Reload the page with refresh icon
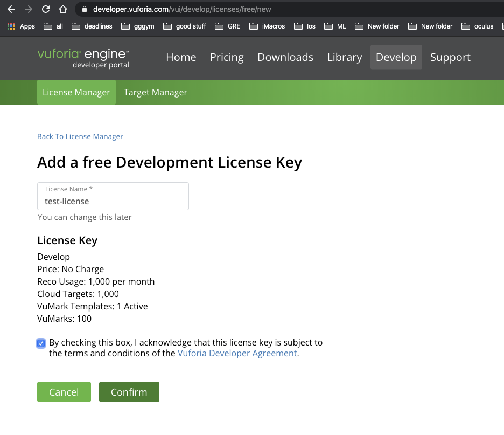The width and height of the screenshot is (504, 435). tap(46, 9)
